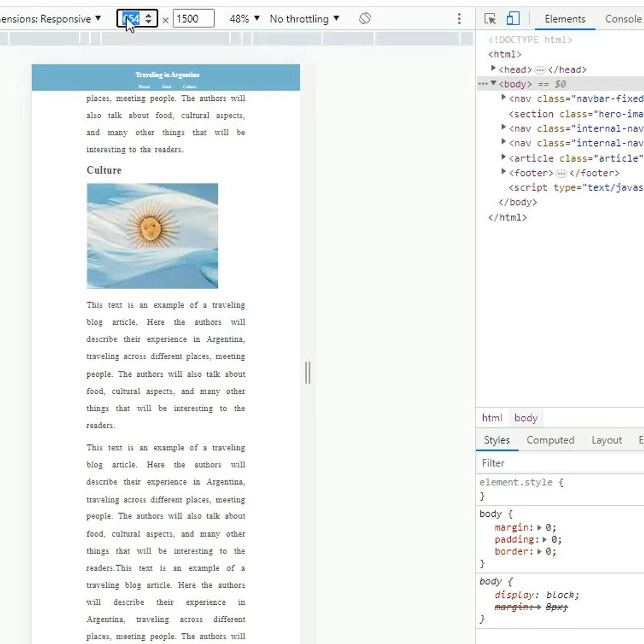Reveal the collapsed head contents via ellipsis
The height and width of the screenshot is (644, 644).
[x=540, y=69]
